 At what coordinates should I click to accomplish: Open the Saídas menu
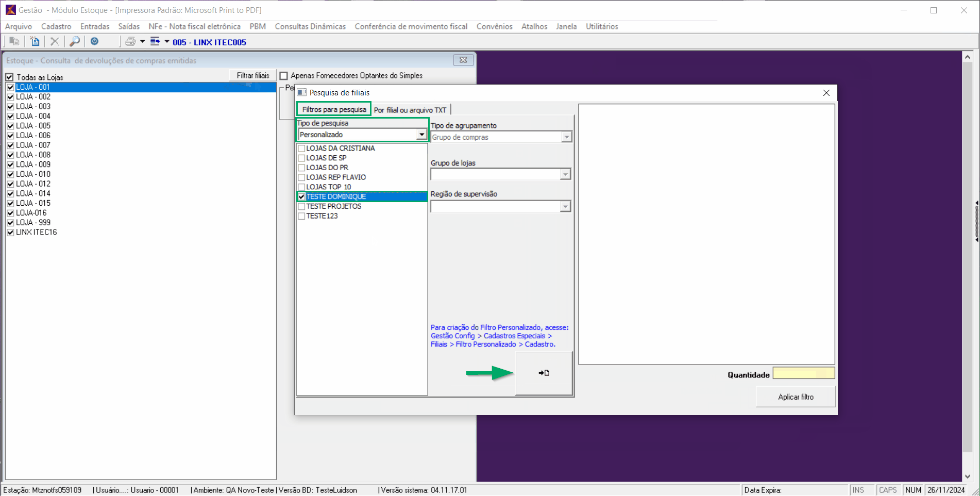(129, 26)
